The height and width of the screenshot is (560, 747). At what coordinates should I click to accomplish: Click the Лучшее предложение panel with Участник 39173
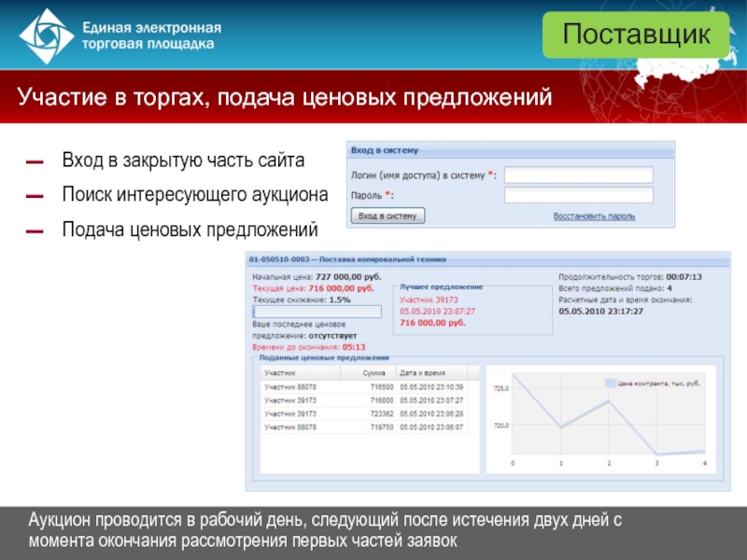[440, 305]
